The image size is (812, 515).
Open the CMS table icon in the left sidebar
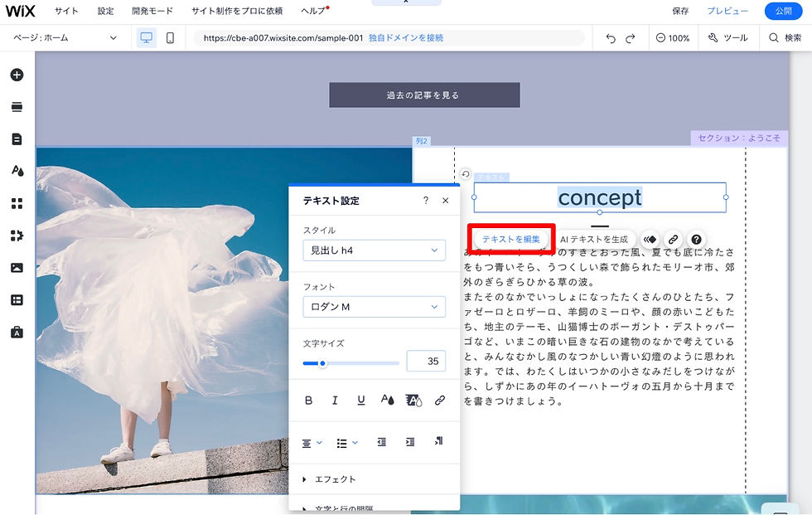(x=17, y=300)
